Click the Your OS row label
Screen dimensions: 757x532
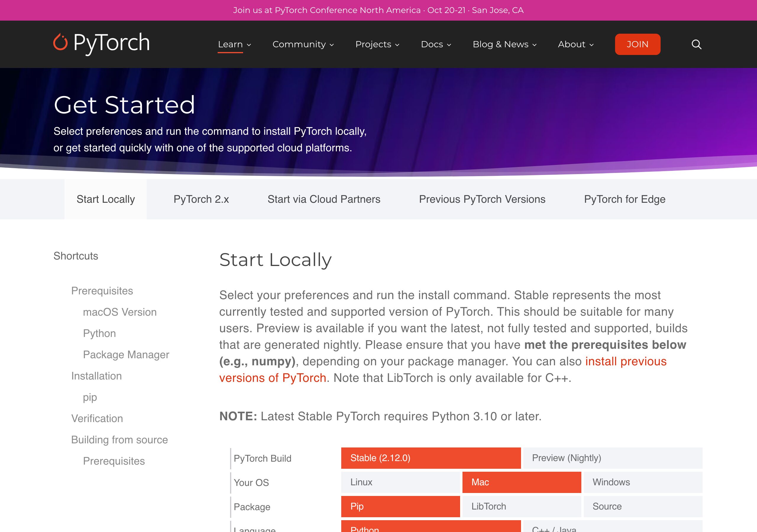point(251,483)
